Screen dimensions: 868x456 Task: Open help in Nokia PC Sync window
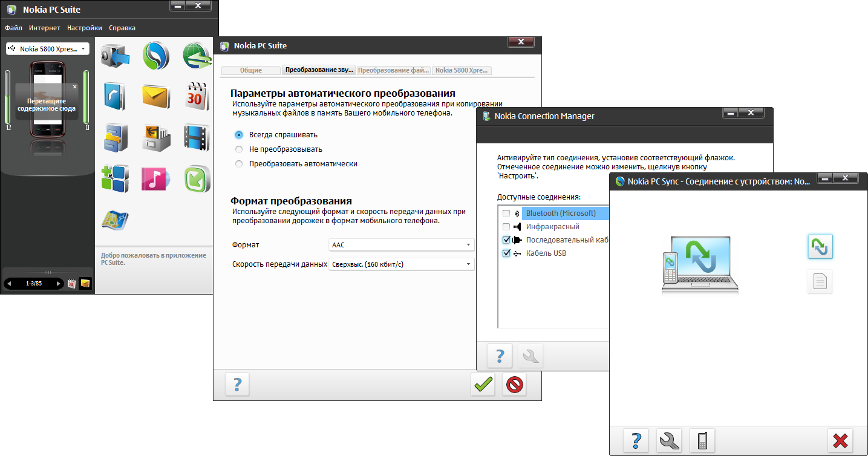coord(636,440)
